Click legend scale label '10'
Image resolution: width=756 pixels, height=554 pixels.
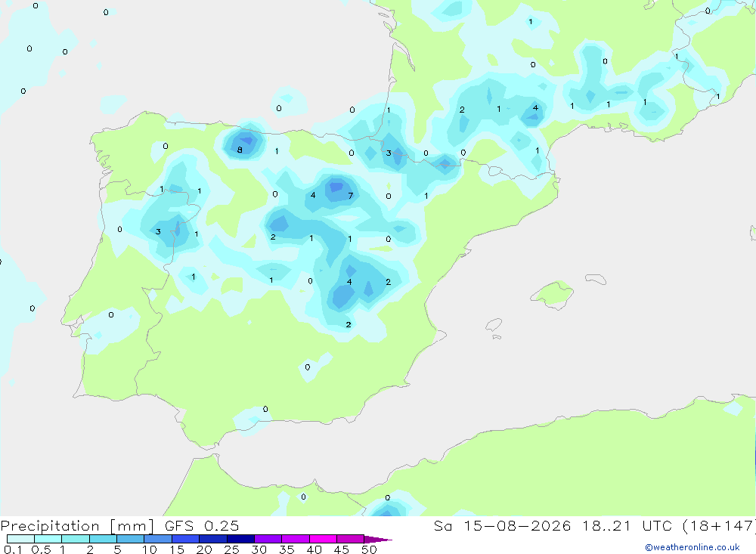[x=149, y=549]
